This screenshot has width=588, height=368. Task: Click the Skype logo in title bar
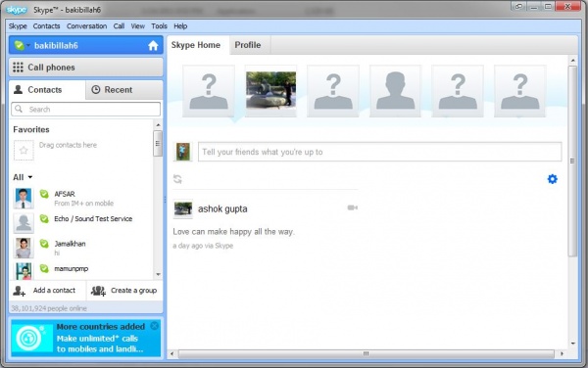click(x=16, y=10)
